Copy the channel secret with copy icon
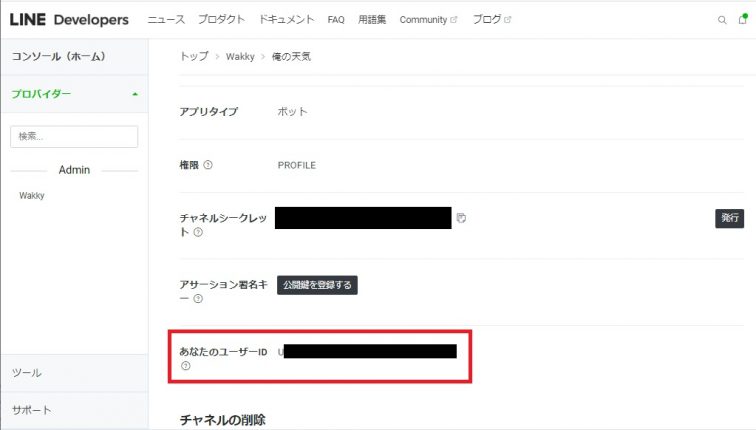The width and height of the screenshot is (756, 430). (x=461, y=218)
